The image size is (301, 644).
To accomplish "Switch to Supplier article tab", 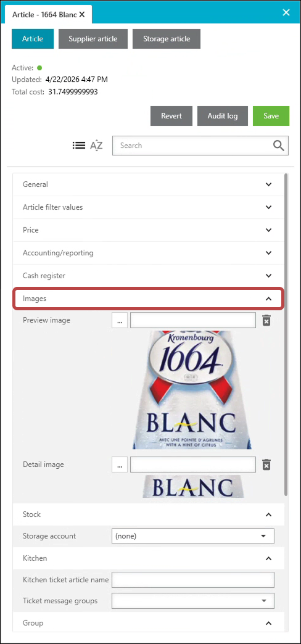I will click(93, 39).
